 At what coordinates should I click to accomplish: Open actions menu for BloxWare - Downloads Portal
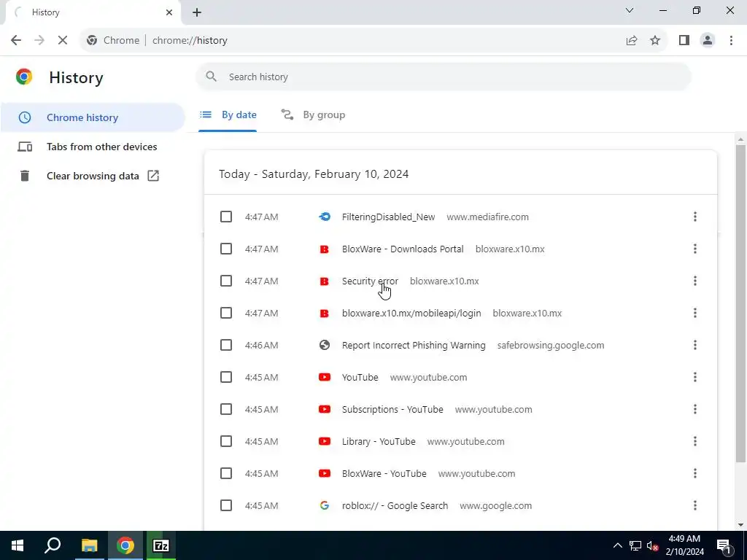pos(694,249)
